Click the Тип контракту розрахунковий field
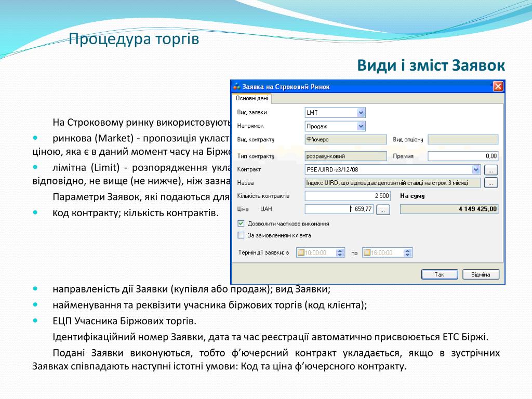Viewport: 532px width, 399px height. (x=345, y=156)
